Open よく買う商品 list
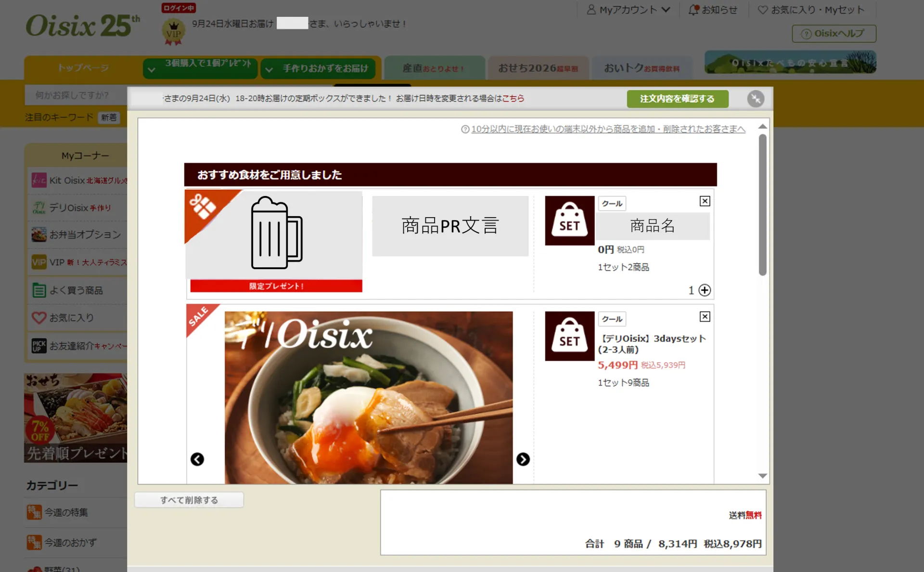Screen dimensions: 924x572 [x=78, y=290]
